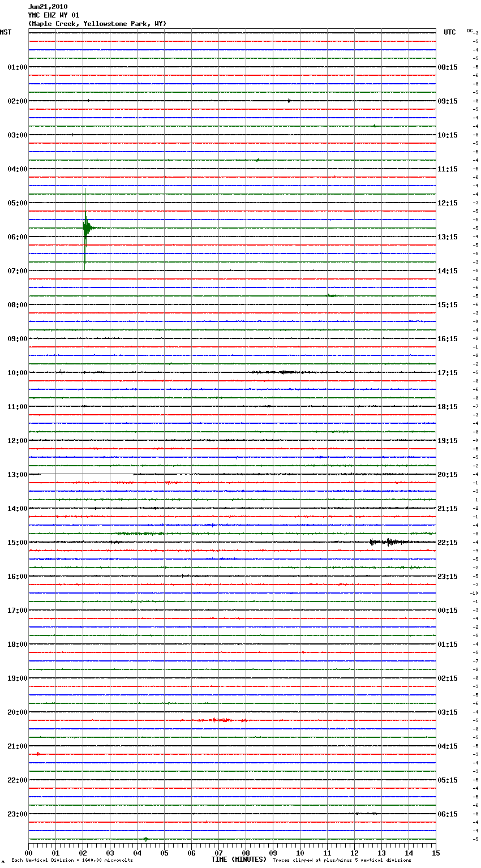This screenshot has height=868, width=481.
Task: Click the 09:15 UTC time label
Action: 448,101
